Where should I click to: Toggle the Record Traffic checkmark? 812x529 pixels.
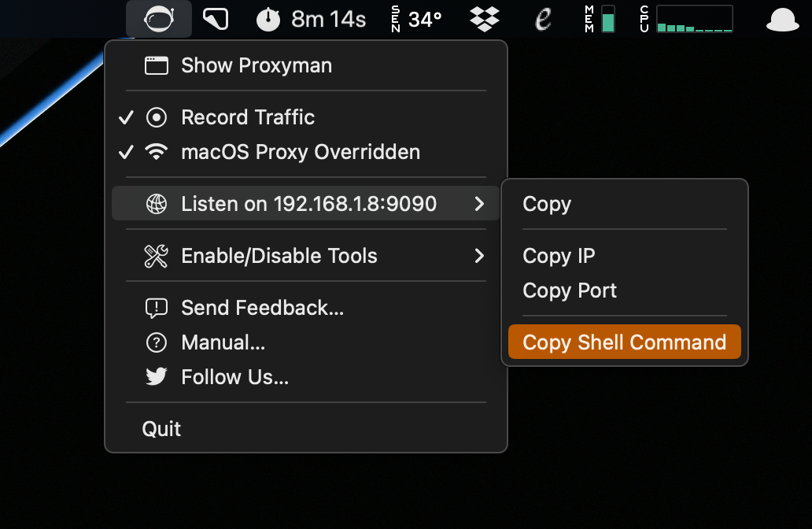coord(126,117)
